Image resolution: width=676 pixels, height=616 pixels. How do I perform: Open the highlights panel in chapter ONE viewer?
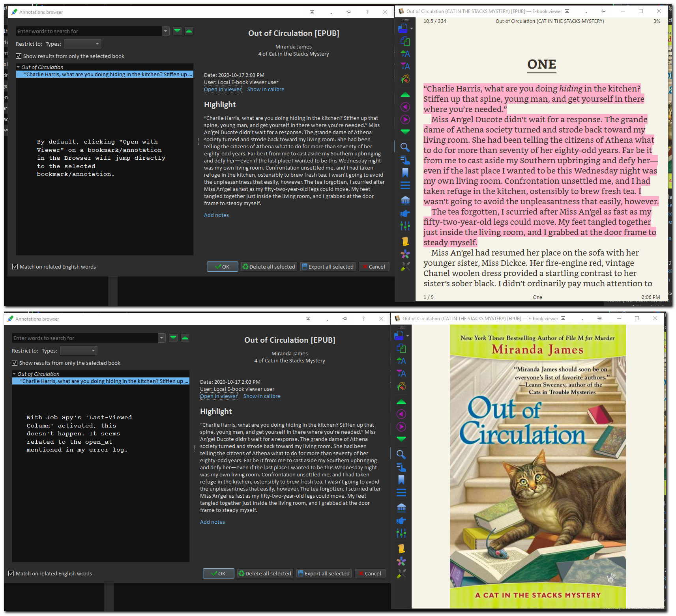(x=405, y=160)
